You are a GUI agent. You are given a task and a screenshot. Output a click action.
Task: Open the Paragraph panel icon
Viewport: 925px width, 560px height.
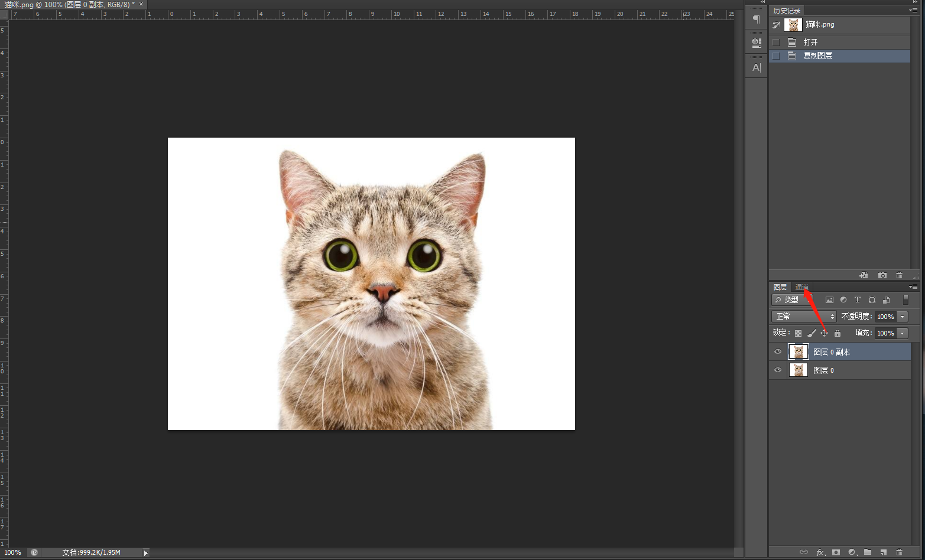click(757, 19)
